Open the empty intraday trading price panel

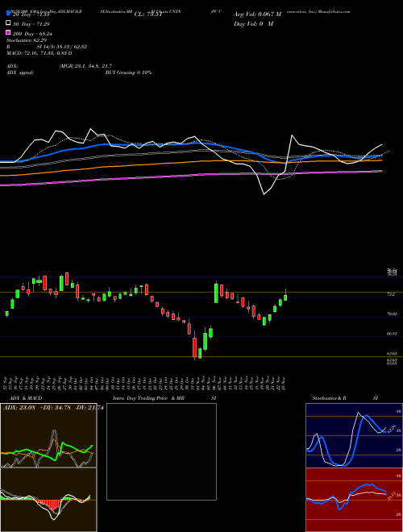pos(161,451)
